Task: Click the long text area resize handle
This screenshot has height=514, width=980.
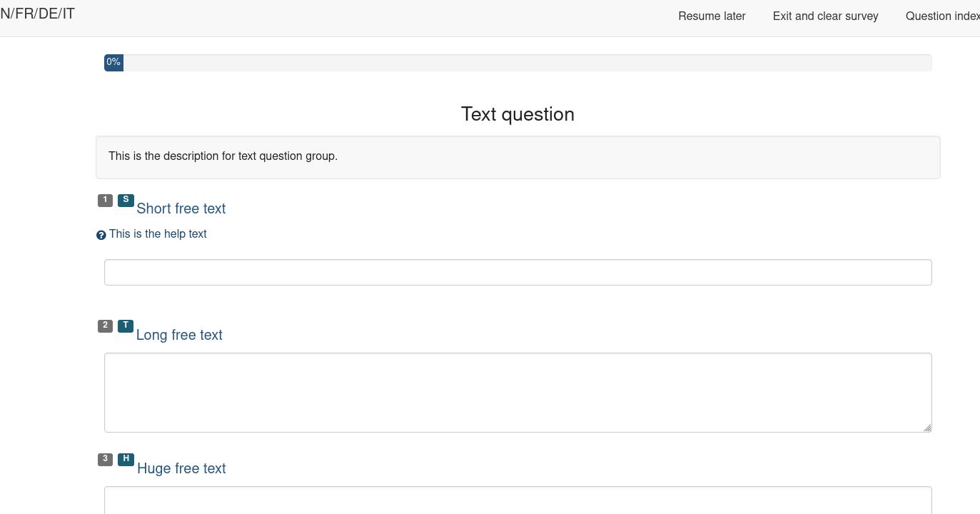Action: point(926,427)
